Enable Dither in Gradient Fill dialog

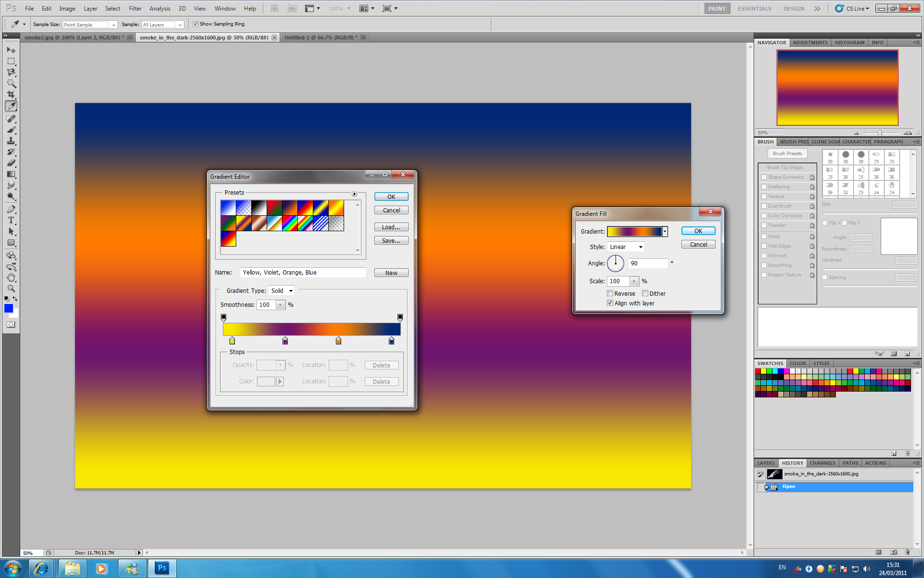point(645,293)
